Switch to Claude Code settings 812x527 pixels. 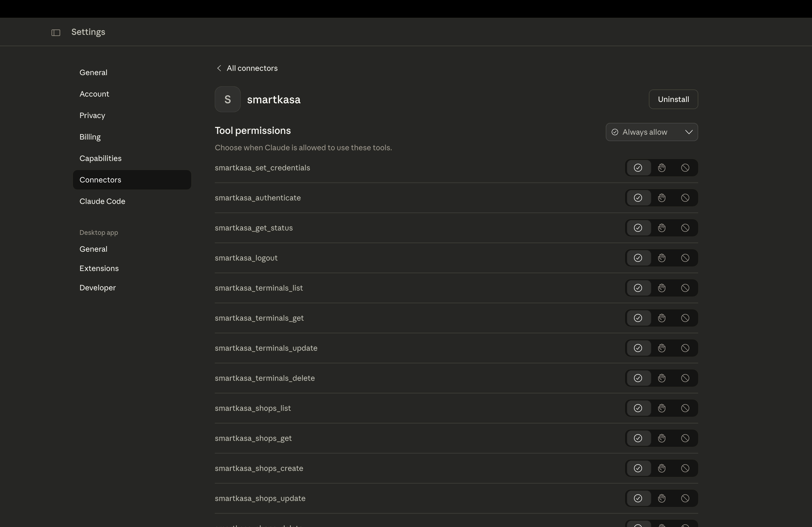click(x=102, y=201)
